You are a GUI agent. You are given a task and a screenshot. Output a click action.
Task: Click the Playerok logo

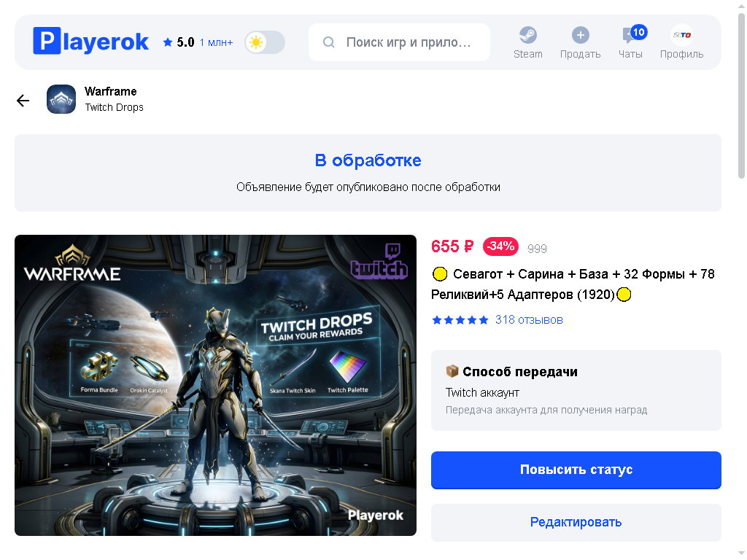pyautogui.click(x=90, y=42)
